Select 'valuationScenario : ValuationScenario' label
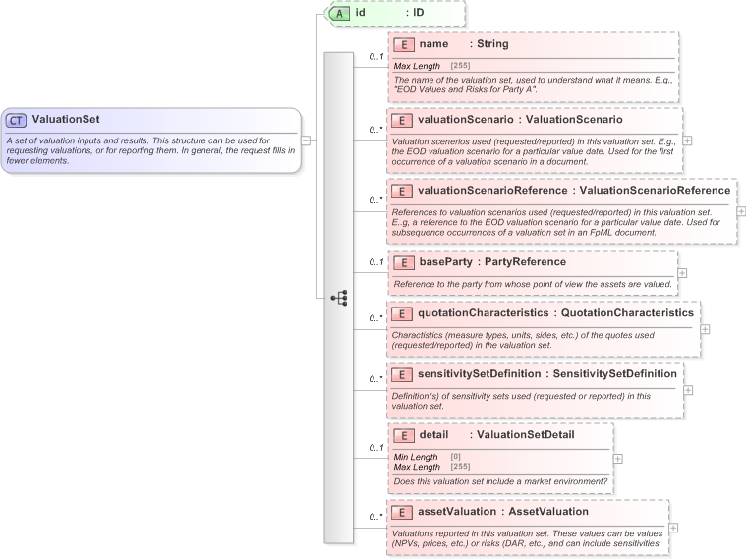 (520, 119)
